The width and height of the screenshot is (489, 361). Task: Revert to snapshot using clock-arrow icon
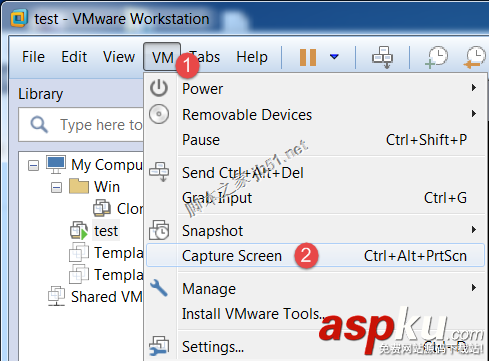pyautogui.click(x=475, y=57)
